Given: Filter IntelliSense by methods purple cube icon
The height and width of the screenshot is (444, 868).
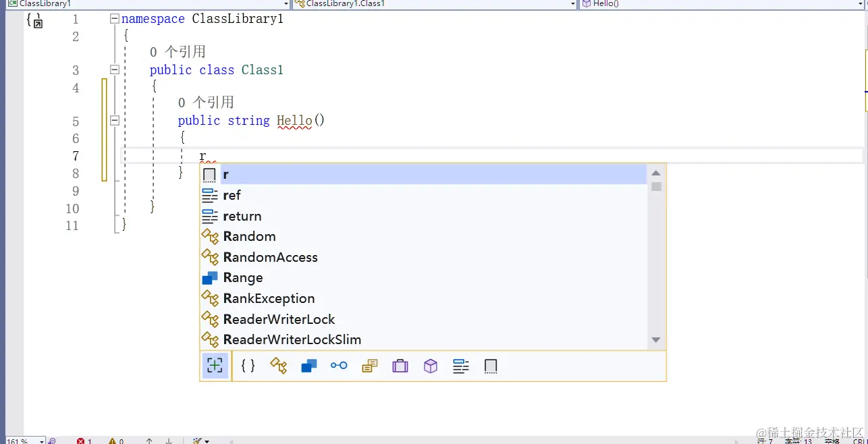Looking at the screenshot, I should coord(431,366).
